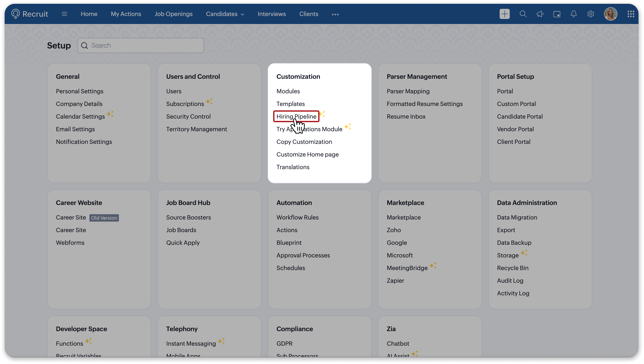Open Blueprint under Automation

[x=289, y=243]
